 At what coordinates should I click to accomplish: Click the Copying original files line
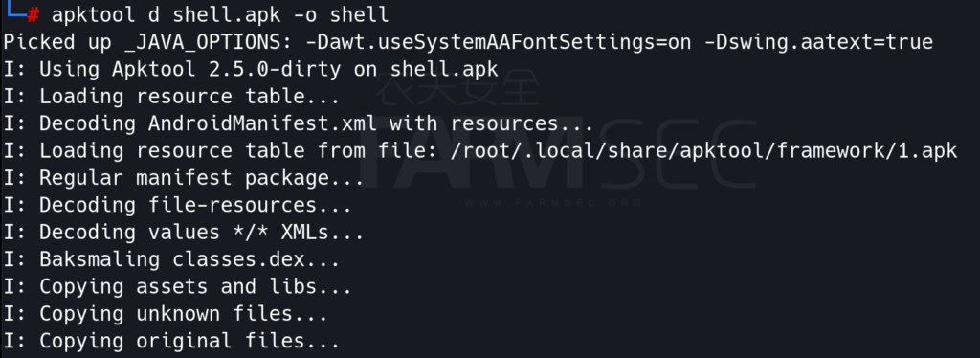pyautogui.click(x=171, y=341)
